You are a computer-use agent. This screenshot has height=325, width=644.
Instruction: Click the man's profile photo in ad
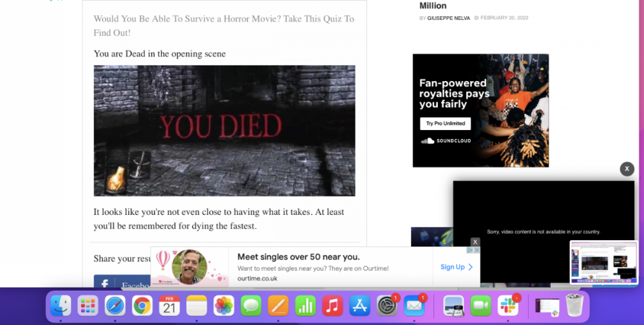[x=189, y=266]
